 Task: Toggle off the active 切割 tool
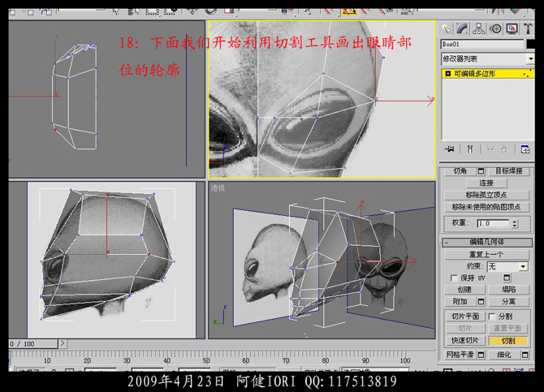[x=508, y=341]
